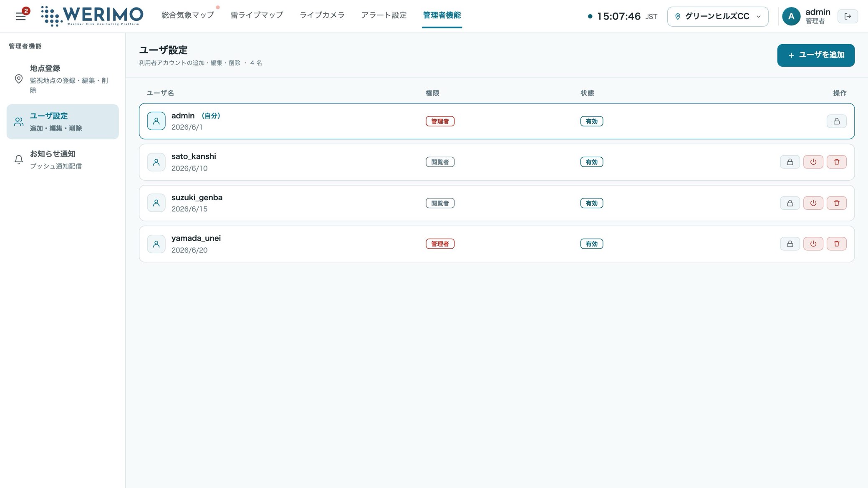Open the 総合気象マップ tab
Image resolution: width=868 pixels, height=488 pixels.
pyautogui.click(x=188, y=15)
